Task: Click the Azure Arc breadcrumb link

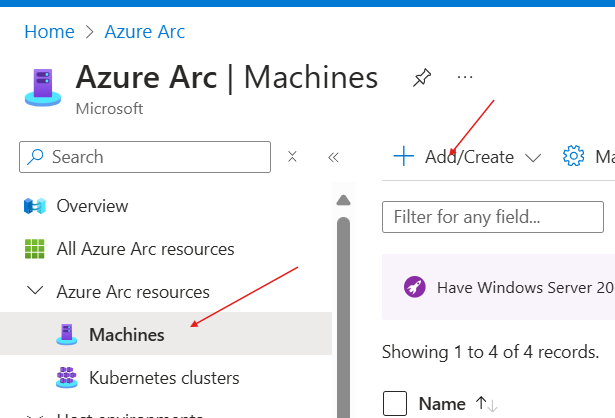Action: [144, 32]
